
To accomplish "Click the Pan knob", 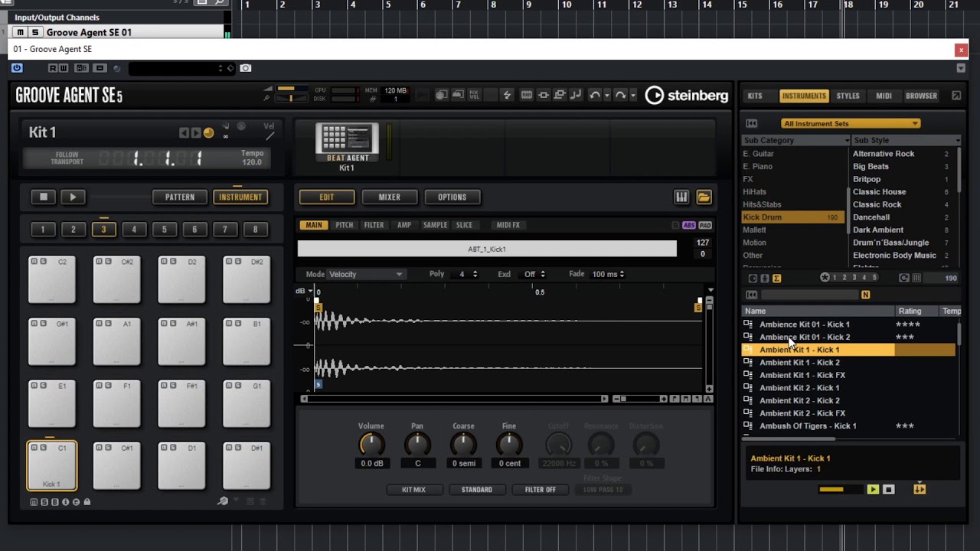I will coord(417,444).
